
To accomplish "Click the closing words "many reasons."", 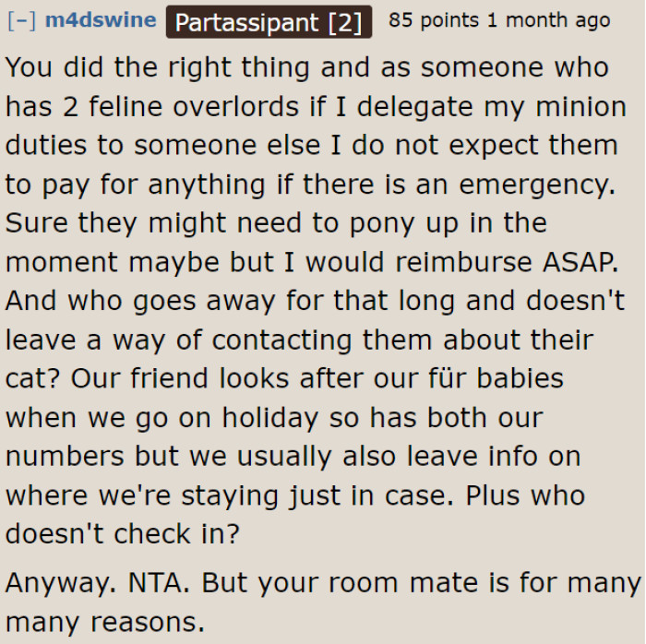I will (x=105, y=621).
